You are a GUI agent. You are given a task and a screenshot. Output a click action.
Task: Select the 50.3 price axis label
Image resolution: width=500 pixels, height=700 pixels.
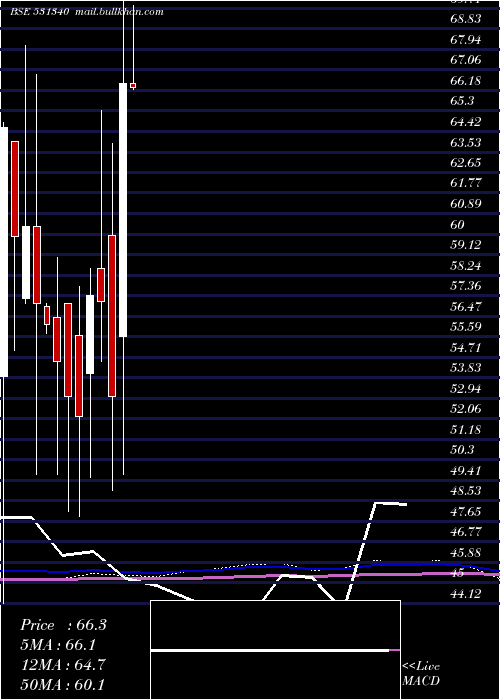point(462,450)
